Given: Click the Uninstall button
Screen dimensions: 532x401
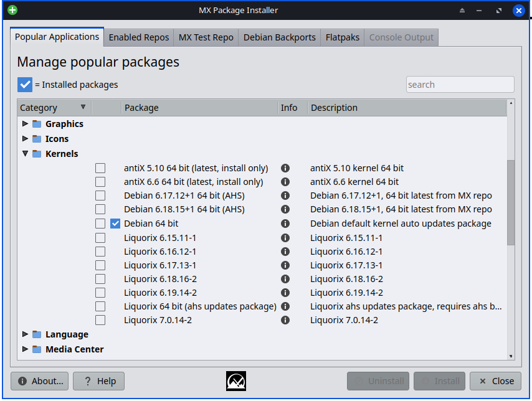Looking at the screenshot, I should coord(378,381).
